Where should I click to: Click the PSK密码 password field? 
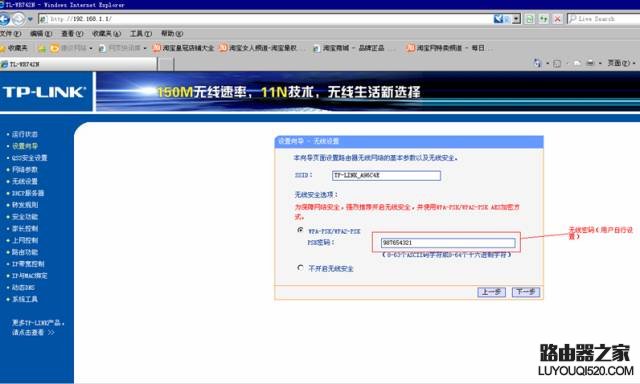click(x=448, y=243)
